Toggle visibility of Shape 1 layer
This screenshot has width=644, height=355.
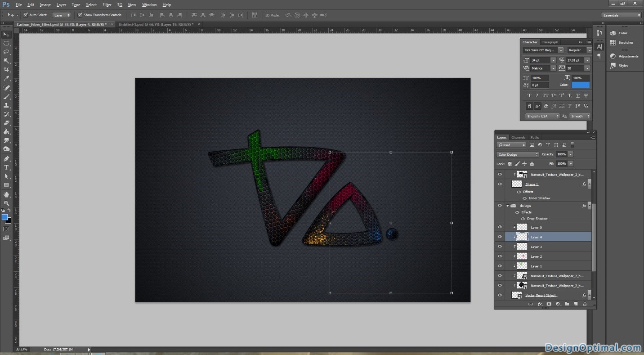tap(500, 184)
